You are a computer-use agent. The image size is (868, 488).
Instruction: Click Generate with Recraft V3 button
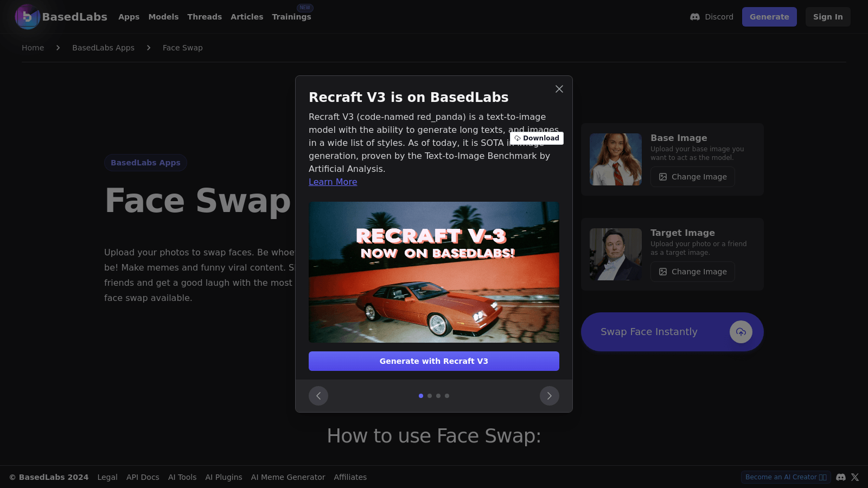pyautogui.click(x=434, y=361)
